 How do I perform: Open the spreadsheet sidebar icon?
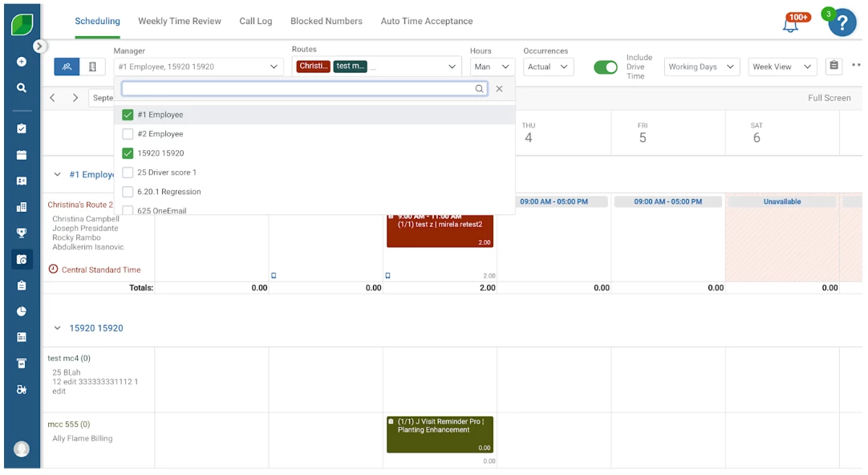click(22, 337)
